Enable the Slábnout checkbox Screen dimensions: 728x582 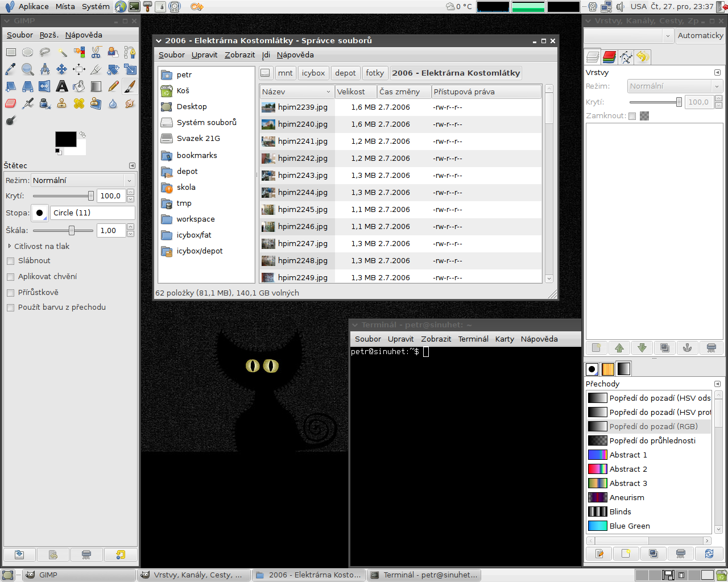(x=10, y=261)
